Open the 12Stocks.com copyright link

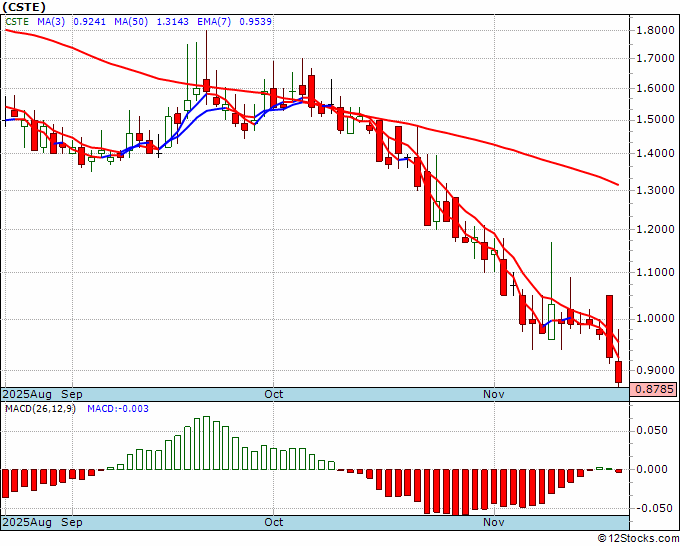(638, 539)
